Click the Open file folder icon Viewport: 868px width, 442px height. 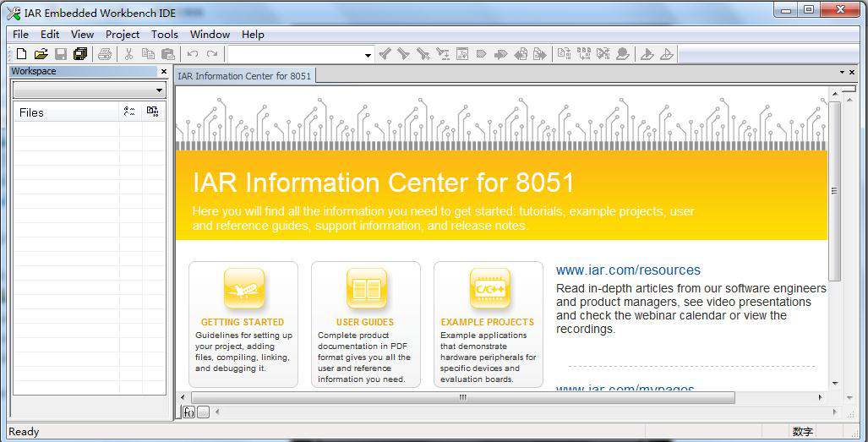coord(41,54)
